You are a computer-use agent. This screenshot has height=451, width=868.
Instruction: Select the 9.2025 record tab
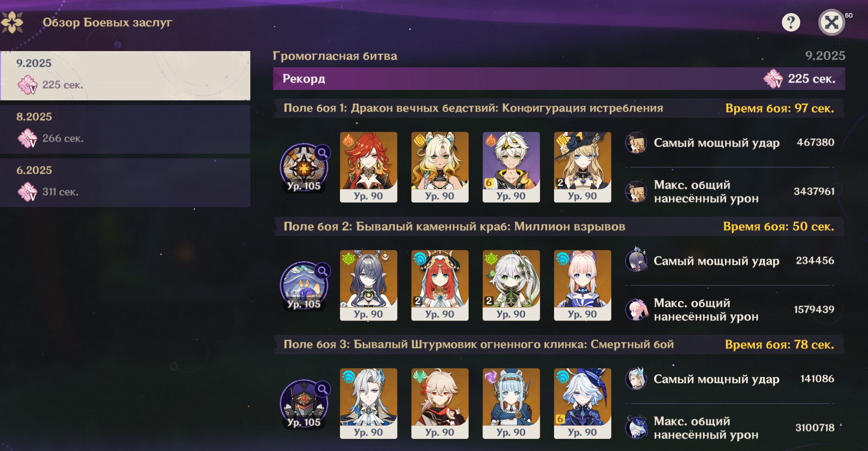125,75
